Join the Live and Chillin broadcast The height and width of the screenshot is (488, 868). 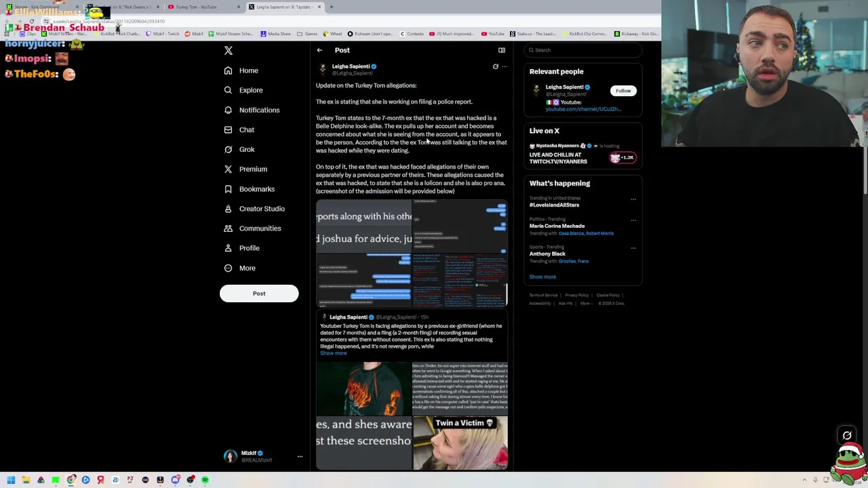point(558,158)
